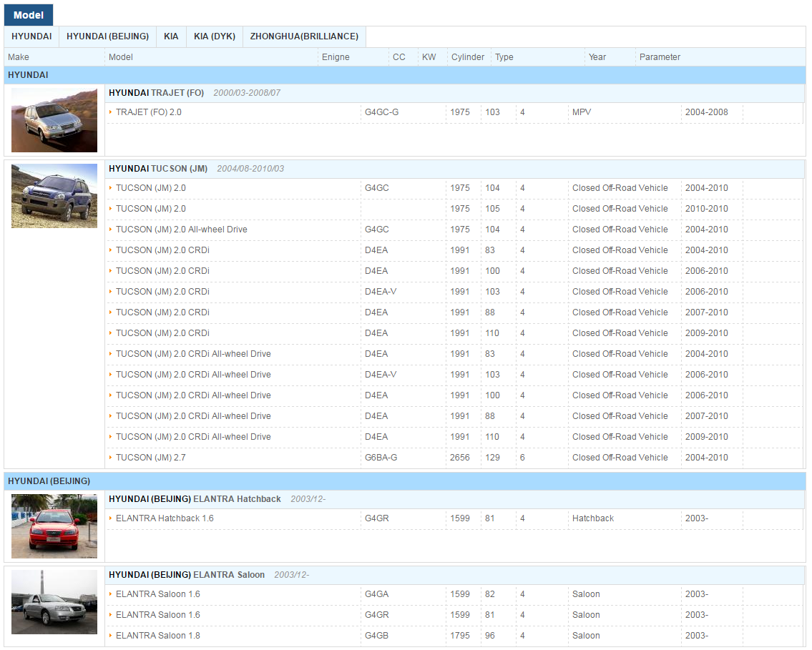This screenshot has height=650, width=812.
Task: Select ELANTRA Saloon 1.6 with G4GR engine
Action: 158,615
